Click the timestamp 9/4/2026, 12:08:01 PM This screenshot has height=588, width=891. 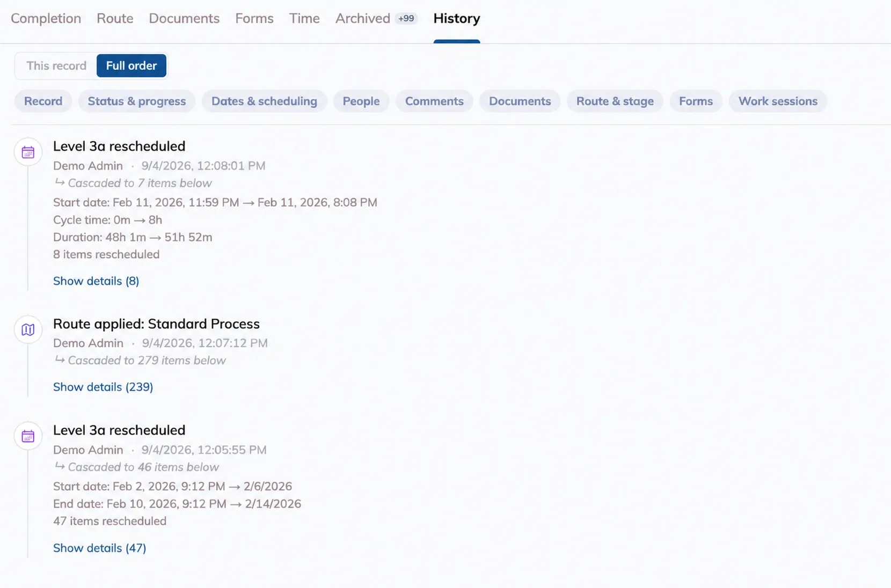[203, 166]
